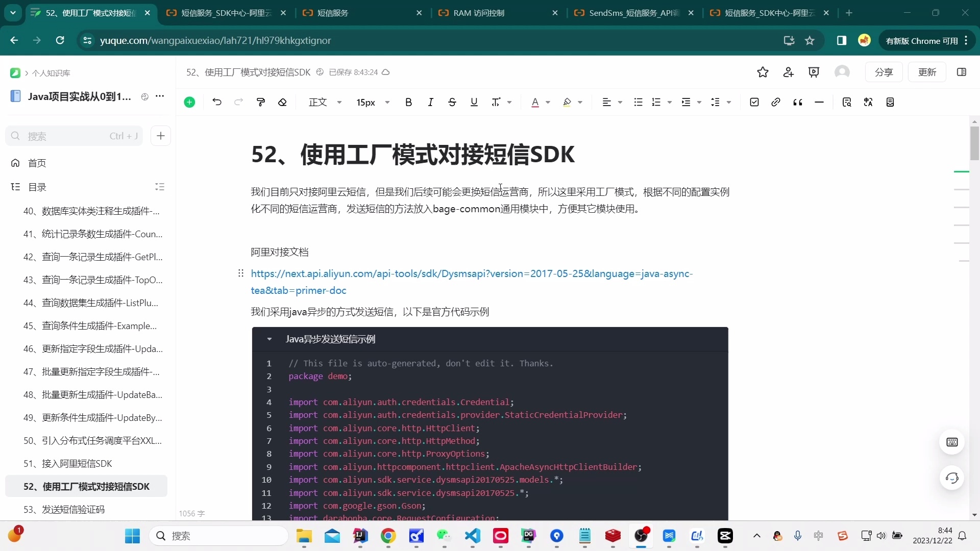Insert a task list checkbox
The image size is (980, 551).
click(x=754, y=102)
